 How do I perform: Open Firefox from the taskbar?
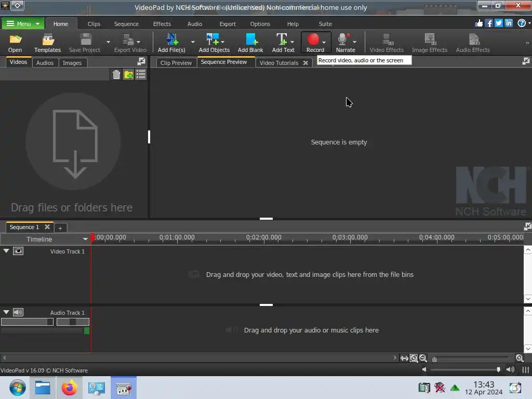69,388
